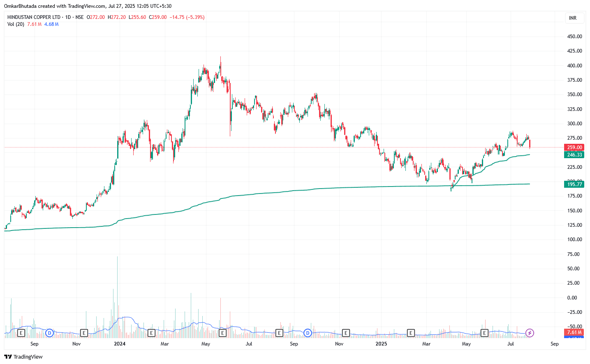
Task: Click the earnings E marker above Nov 2023
Action: [84, 333]
